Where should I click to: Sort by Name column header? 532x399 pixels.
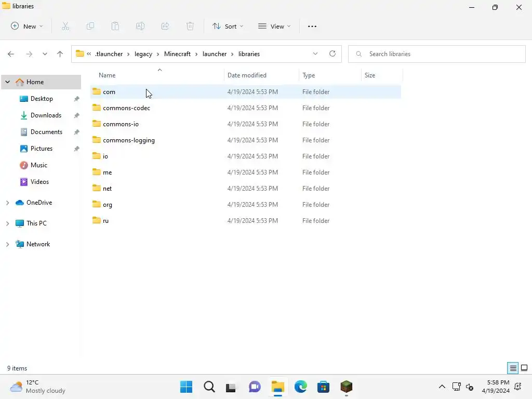157,75
